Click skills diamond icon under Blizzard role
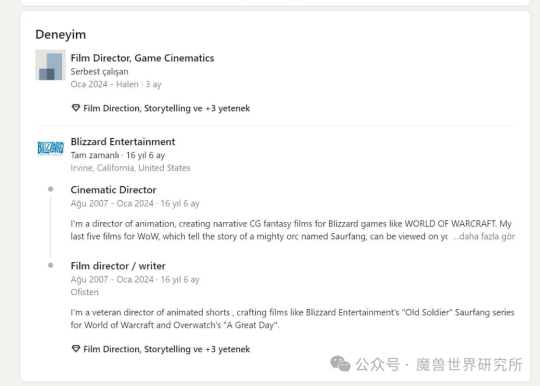The width and height of the screenshot is (540, 386). click(76, 349)
